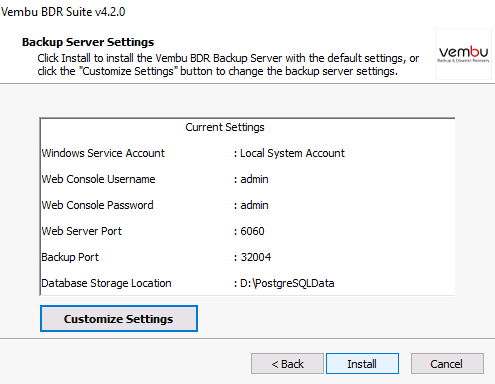
Task: Click the install instructions description text
Action: [x=228, y=64]
